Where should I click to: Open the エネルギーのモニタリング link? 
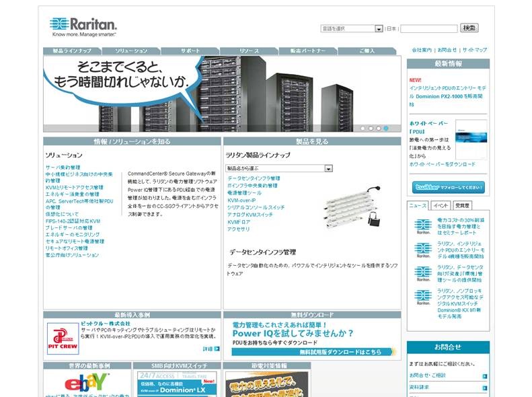click(x=73, y=234)
